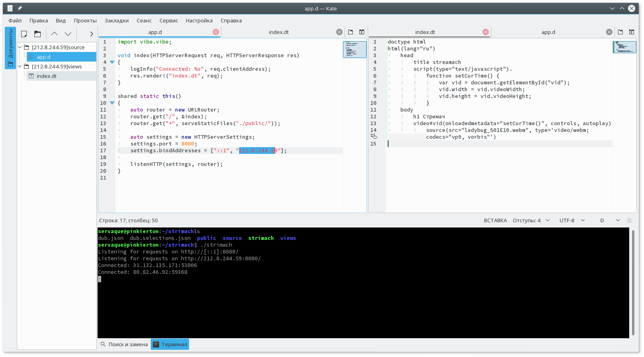Collapse the [212.8.244.59]views folder arrow
This screenshot has width=644, height=357.
[x=20, y=66]
